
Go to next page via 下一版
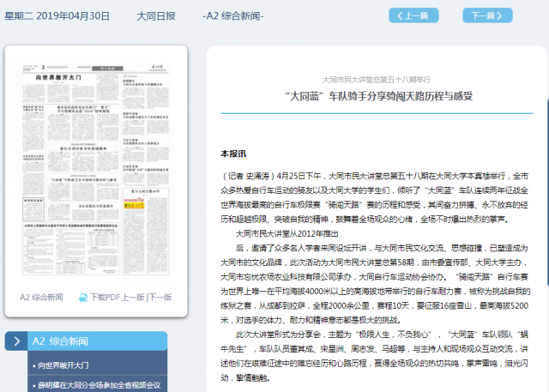pos(160,298)
